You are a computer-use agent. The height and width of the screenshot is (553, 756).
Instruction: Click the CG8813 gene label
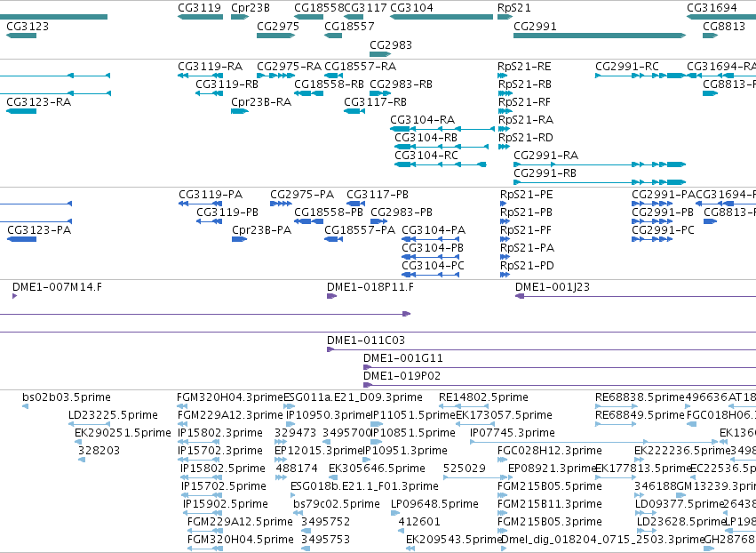724,26
